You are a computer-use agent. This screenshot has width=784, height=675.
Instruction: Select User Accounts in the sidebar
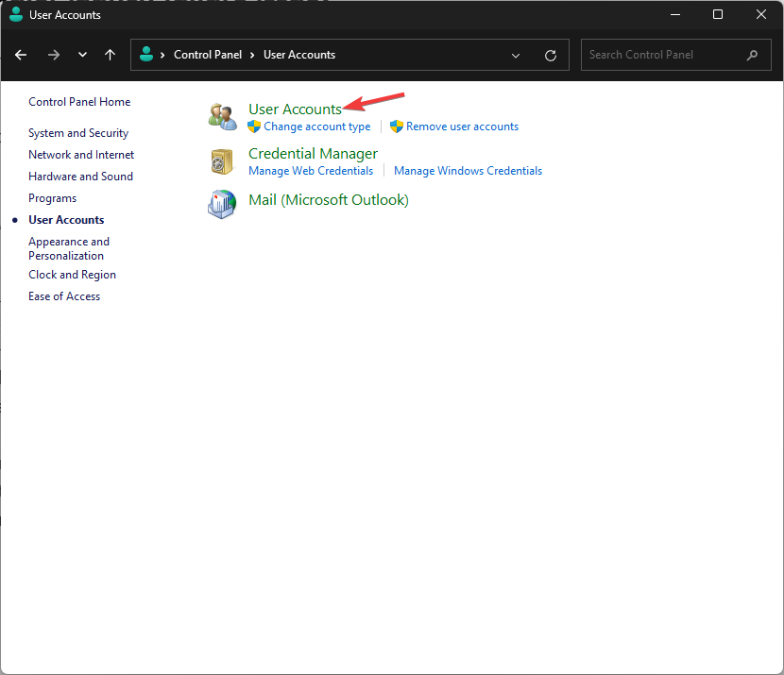66,220
